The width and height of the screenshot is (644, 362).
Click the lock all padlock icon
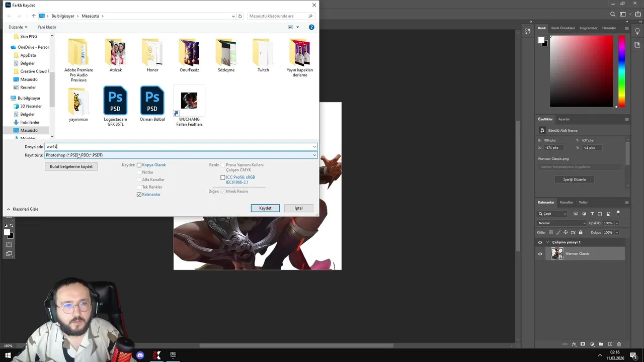[x=581, y=232]
